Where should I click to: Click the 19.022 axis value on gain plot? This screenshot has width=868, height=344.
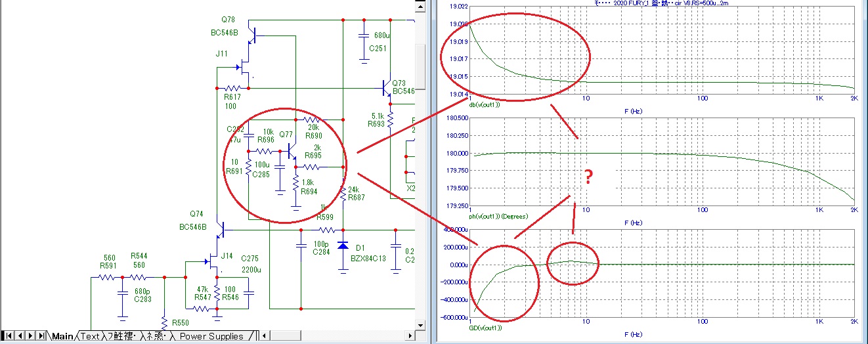(x=458, y=7)
